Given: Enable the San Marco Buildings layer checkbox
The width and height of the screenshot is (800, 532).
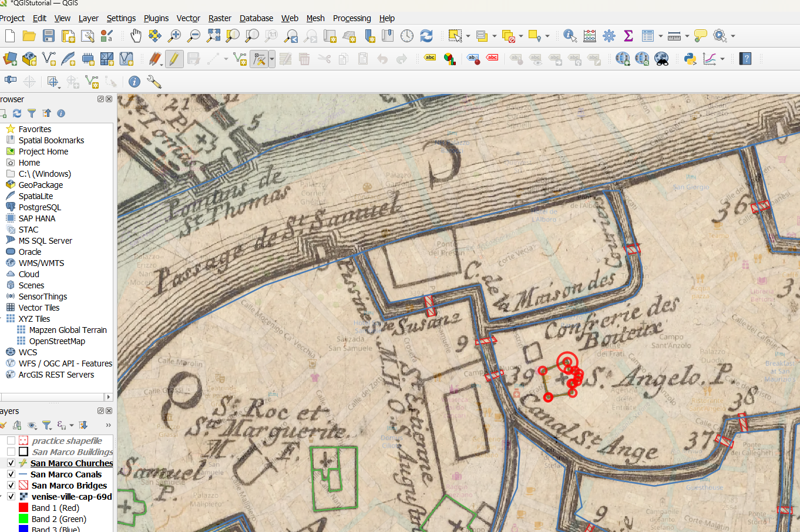Looking at the screenshot, I should 11,452.
